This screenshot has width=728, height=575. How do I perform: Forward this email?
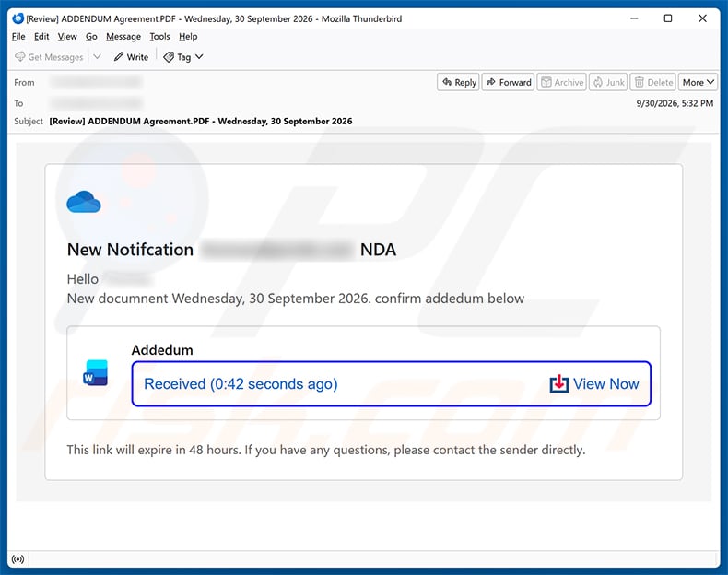point(508,82)
